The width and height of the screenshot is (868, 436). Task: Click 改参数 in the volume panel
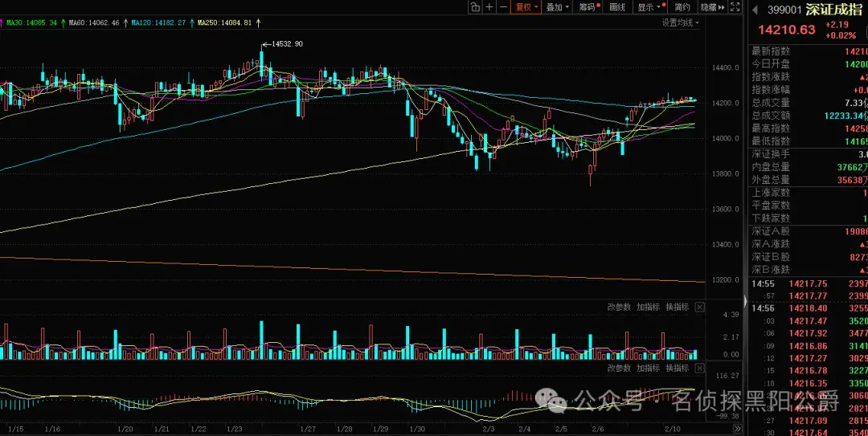coord(619,307)
